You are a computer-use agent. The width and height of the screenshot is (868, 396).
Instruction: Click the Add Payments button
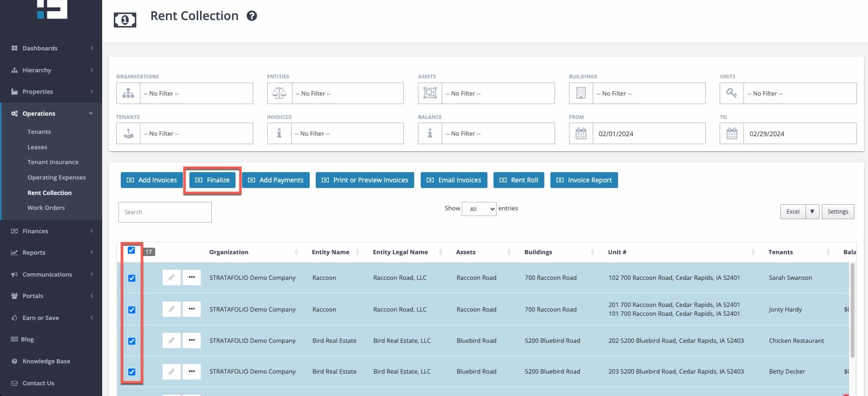click(x=276, y=180)
